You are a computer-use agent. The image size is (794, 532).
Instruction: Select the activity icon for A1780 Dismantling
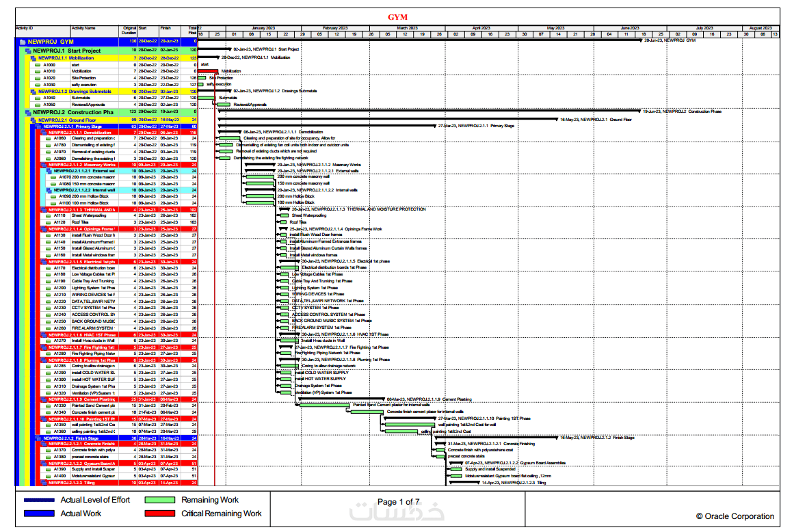click(x=49, y=145)
